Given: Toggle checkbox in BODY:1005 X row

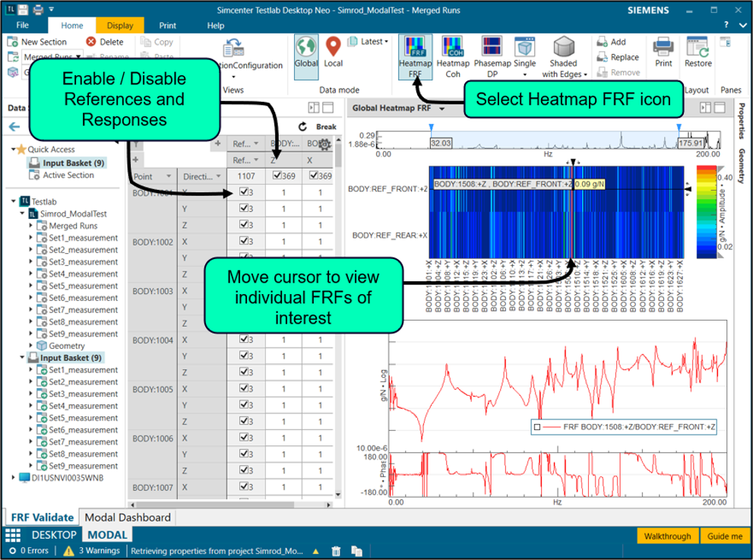Looking at the screenshot, I should click(x=243, y=389).
